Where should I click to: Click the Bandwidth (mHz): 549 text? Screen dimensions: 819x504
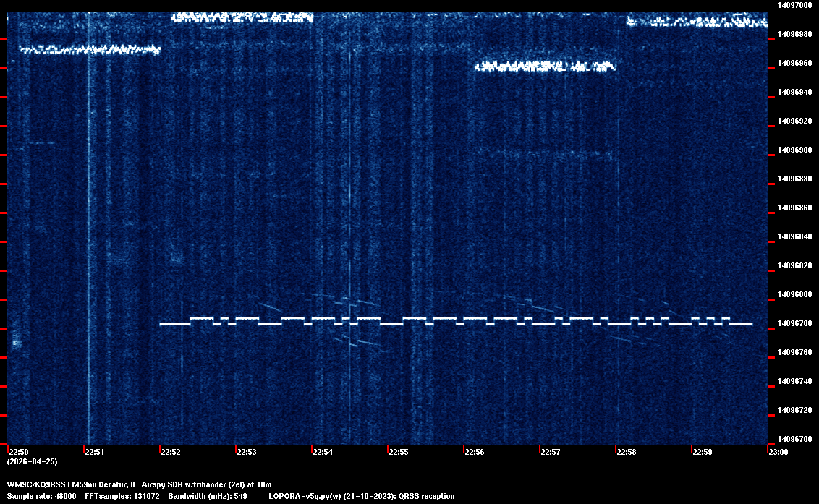tap(208, 496)
